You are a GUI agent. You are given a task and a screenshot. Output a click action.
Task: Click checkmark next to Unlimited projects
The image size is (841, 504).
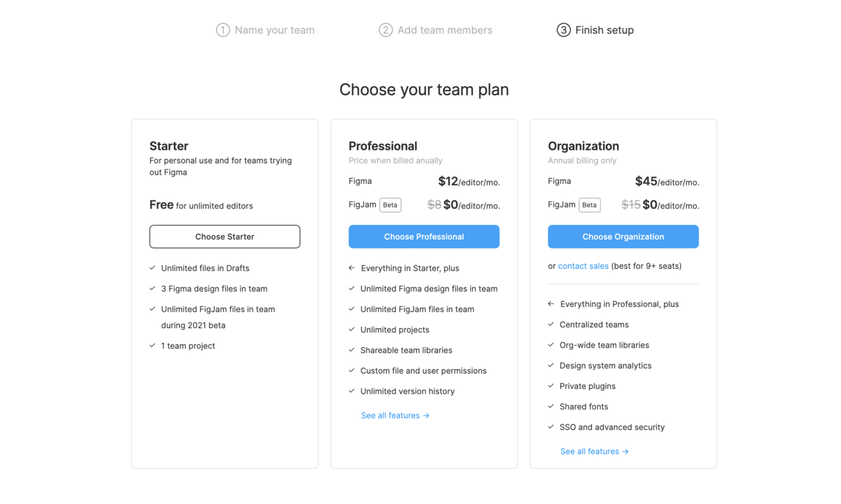tap(352, 329)
